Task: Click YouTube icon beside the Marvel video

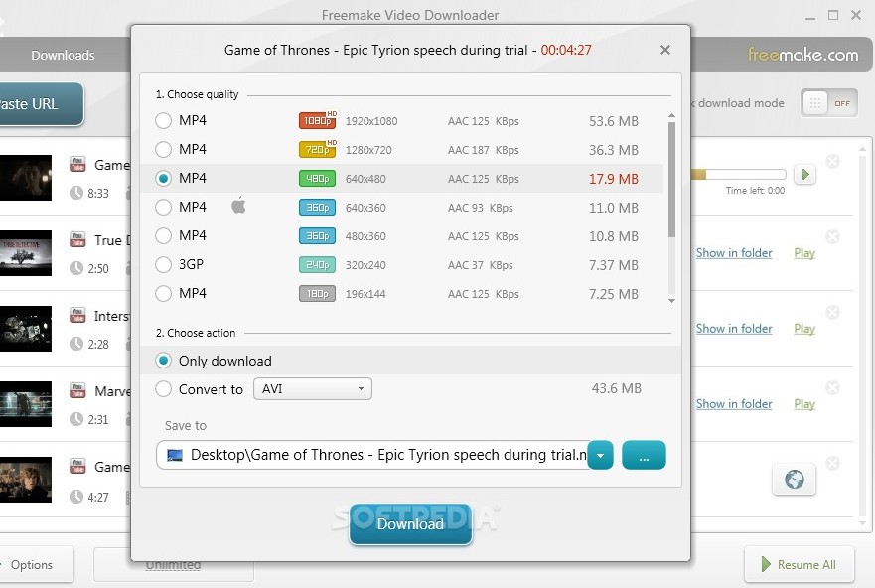Action: (x=77, y=390)
